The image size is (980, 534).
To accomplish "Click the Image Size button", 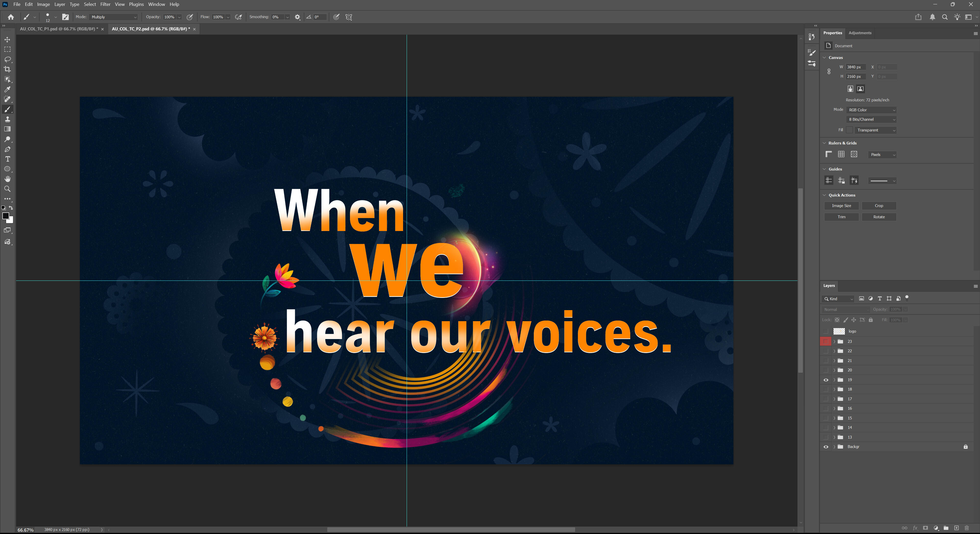I will point(841,206).
